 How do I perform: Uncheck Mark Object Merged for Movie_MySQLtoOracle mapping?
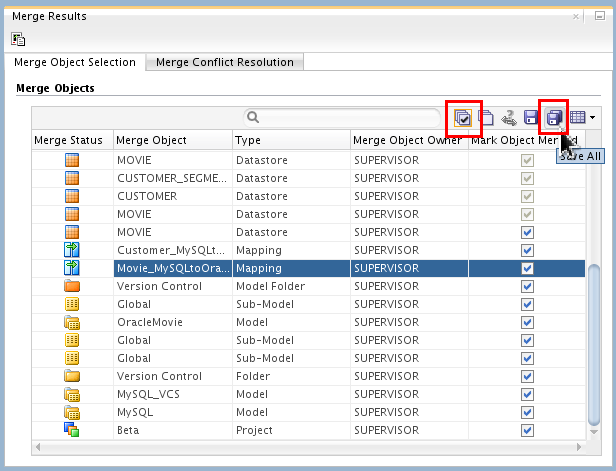coord(527,269)
